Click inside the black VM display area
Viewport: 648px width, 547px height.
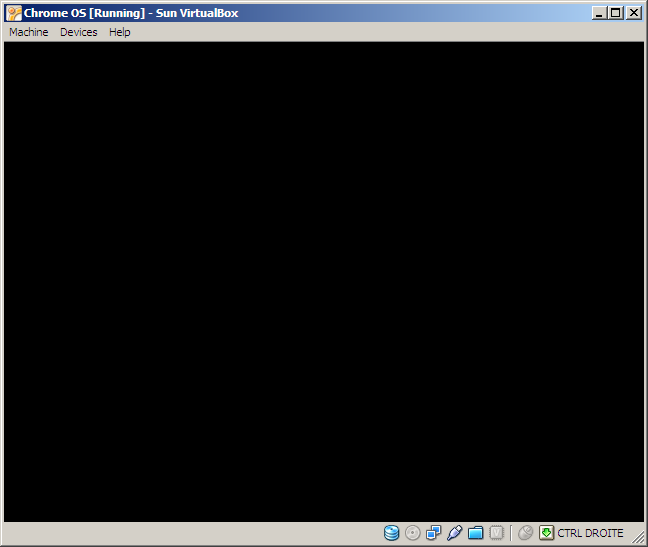(324, 282)
